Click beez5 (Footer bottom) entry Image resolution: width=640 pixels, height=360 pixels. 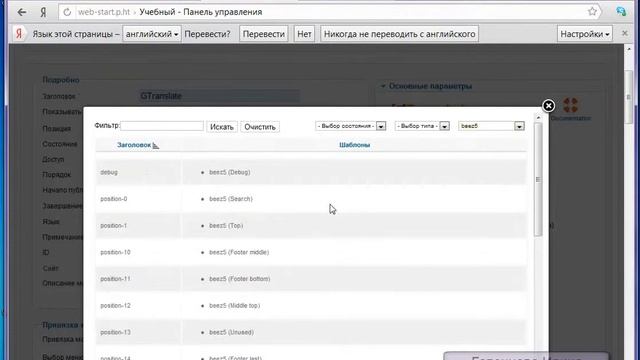(240, 279)
